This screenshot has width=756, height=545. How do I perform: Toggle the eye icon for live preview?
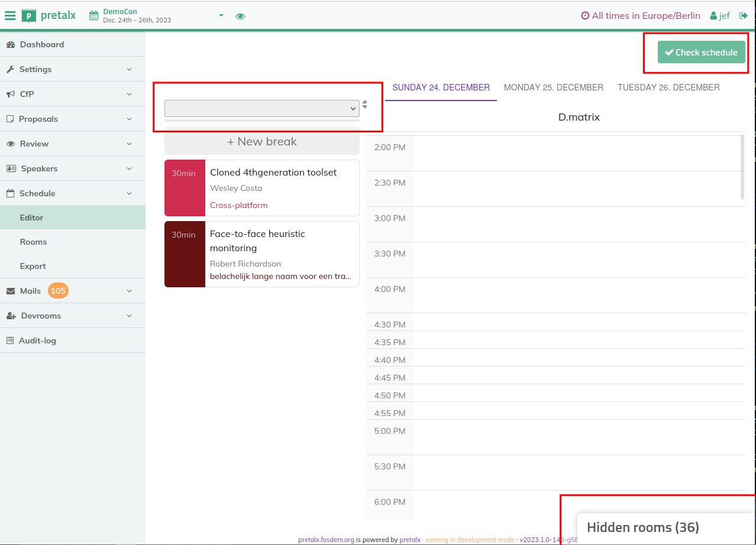click(240, 17)
